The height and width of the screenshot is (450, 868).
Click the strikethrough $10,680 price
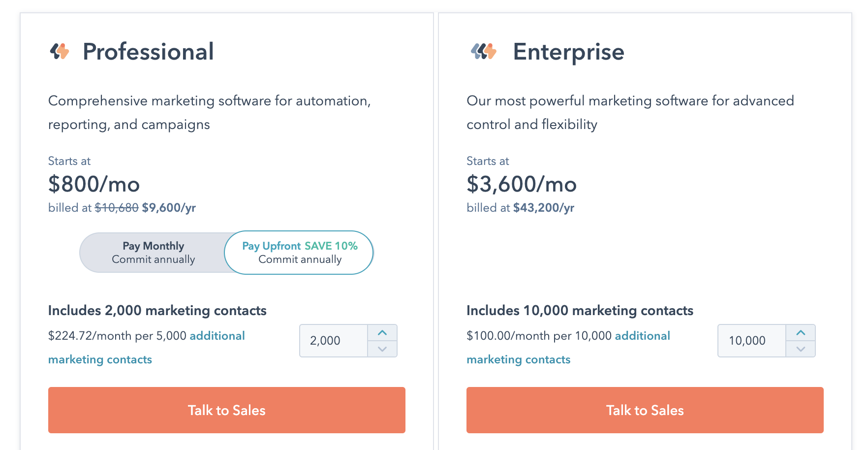pyautogui.click(x=117, y=208)
